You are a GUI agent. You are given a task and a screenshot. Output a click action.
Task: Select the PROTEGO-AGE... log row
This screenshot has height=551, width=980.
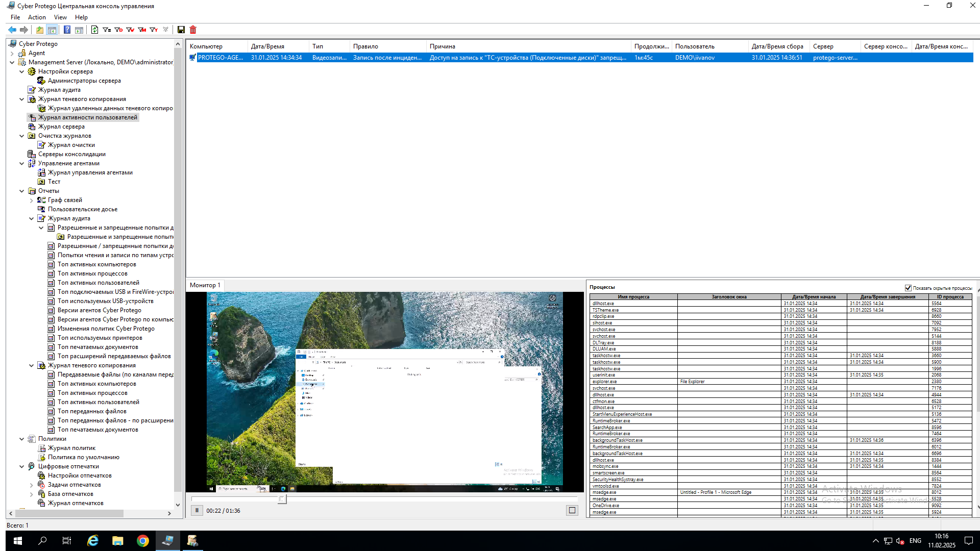point(580,58)
